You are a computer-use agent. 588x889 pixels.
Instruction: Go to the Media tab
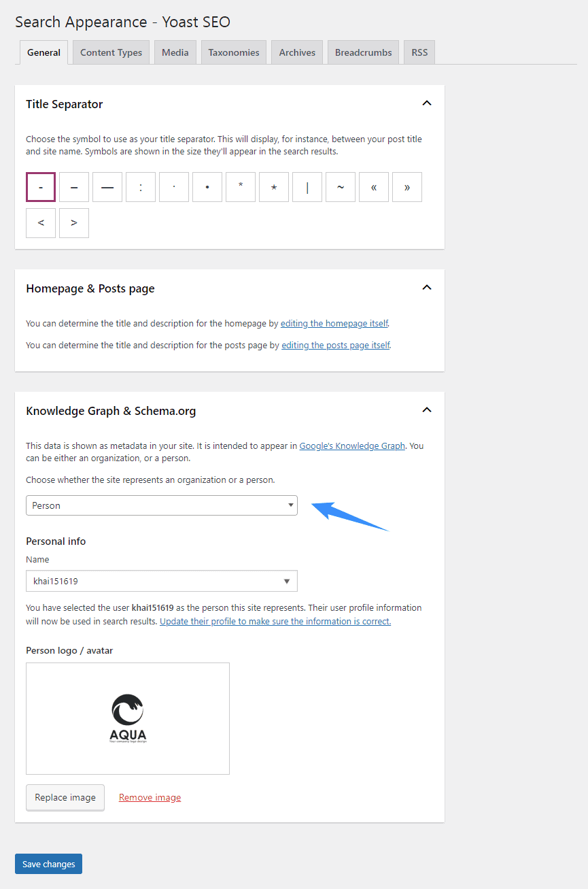tap(175, 52)
